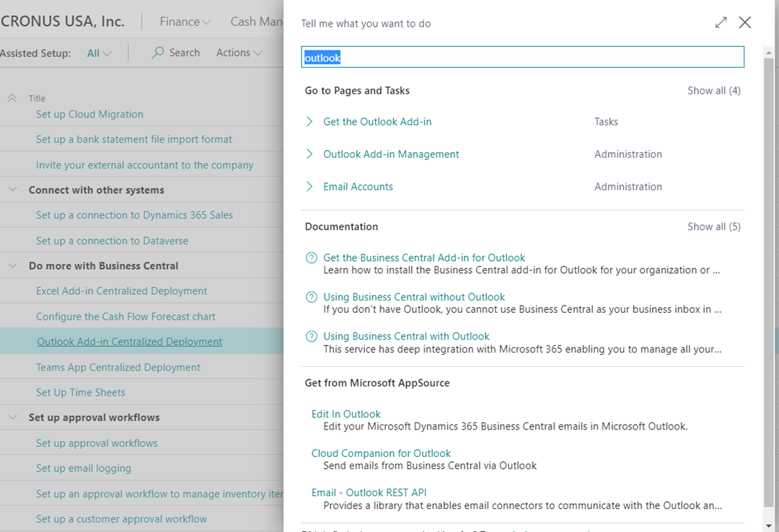This screenshot has width=779, height=532.
Task: Click help icon for Using Business Central with Outlook
Action: [x=312, y=337]
